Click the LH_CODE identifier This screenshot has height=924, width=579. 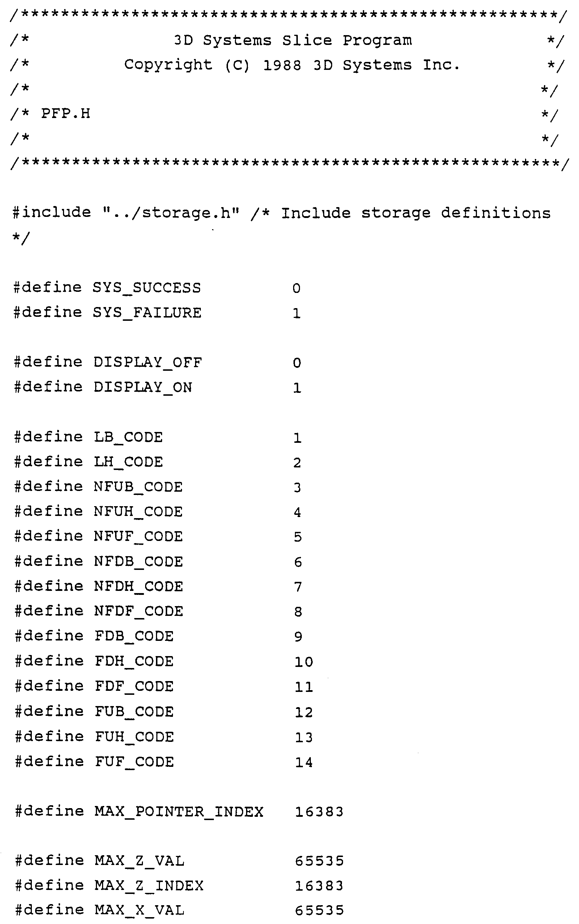click(x=128, y=462)
